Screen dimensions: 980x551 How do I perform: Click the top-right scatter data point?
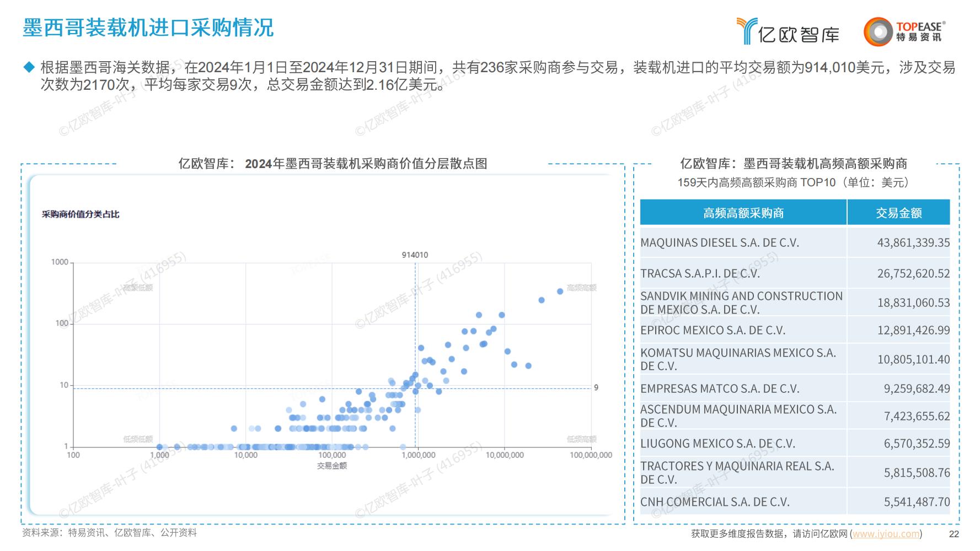pos(560,291)
